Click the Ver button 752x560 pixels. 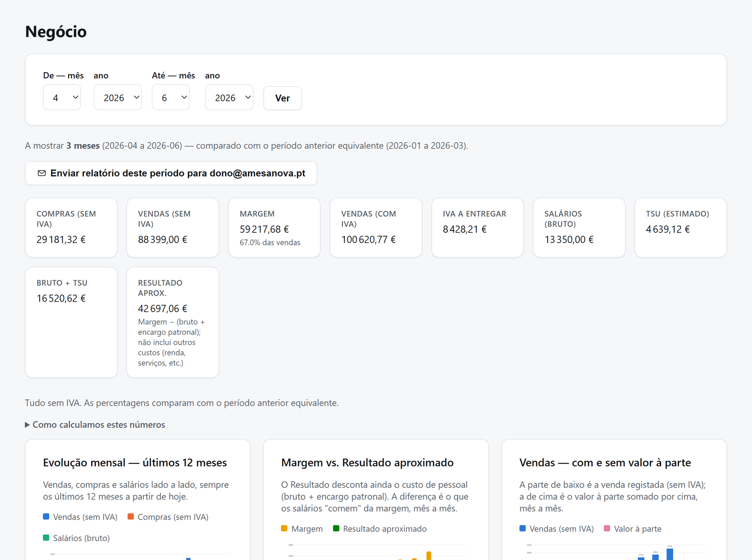(283, 98)
